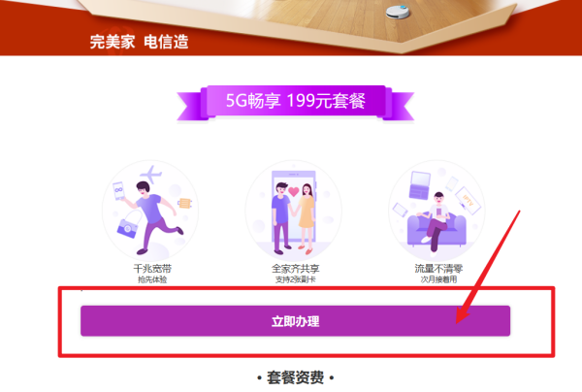This screenshot has height=392, width=582.
Task: Click the 次月接着用 subtitle text
Action: tap(438, 279)
